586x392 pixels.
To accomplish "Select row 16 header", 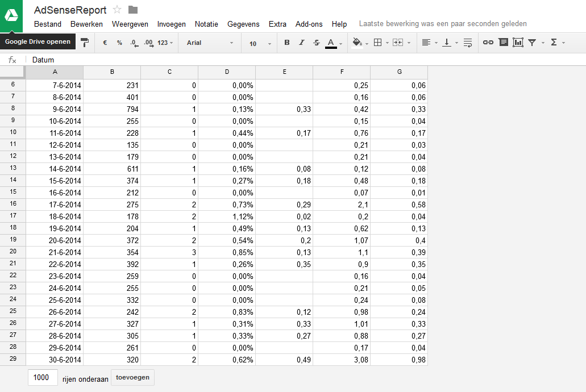I will (x=13, y=204).
